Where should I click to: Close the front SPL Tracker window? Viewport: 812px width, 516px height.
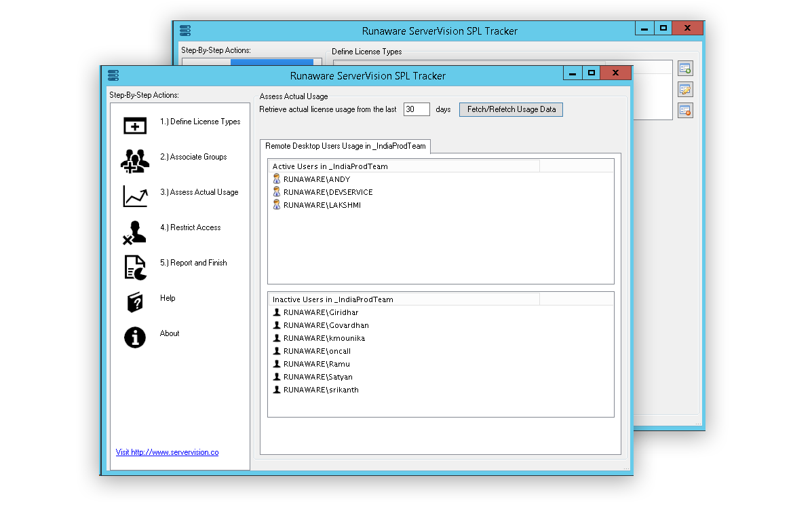pyautogui.click(x=616, y=73)
